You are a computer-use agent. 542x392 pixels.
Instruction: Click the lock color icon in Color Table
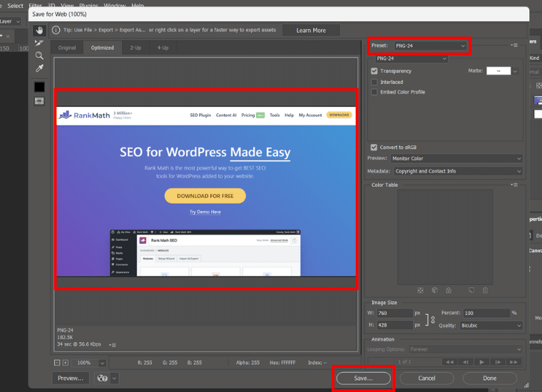pos(449,291)
